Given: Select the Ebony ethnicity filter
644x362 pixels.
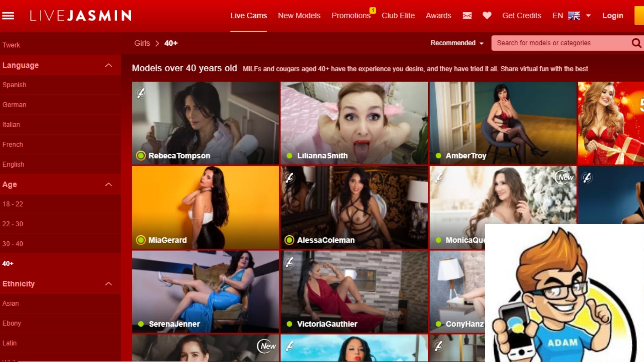Looking at the screenshot, I should click(x=60, y=323).
